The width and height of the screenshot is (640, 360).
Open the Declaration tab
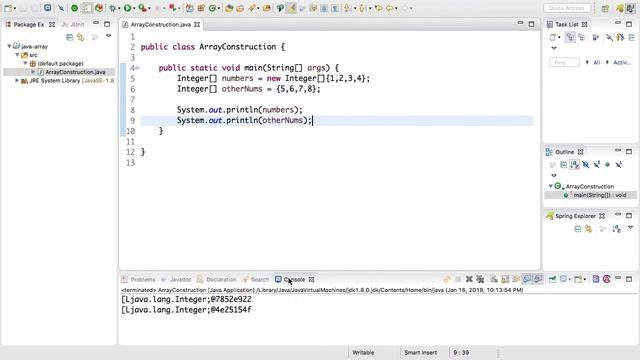pyautogui.click(x=217, y=280)
